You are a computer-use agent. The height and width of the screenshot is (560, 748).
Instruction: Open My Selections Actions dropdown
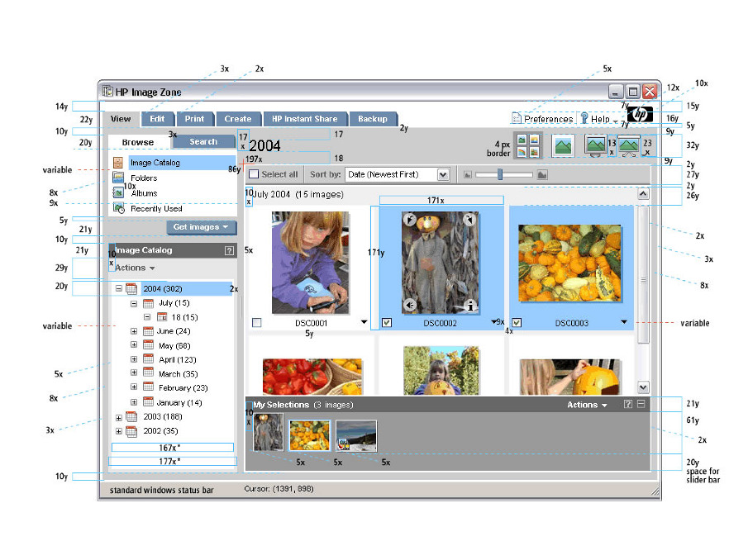pos(587,405)
